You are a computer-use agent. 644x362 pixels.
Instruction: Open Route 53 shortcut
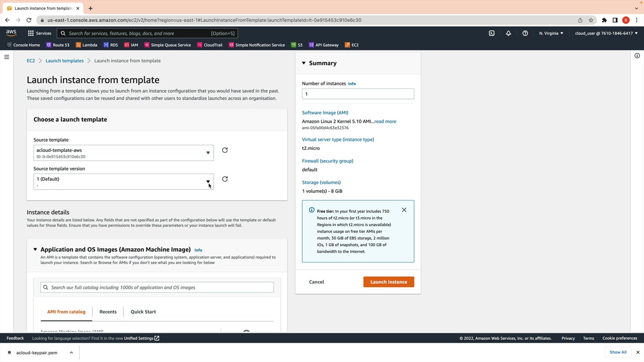[x=58, y=45]
